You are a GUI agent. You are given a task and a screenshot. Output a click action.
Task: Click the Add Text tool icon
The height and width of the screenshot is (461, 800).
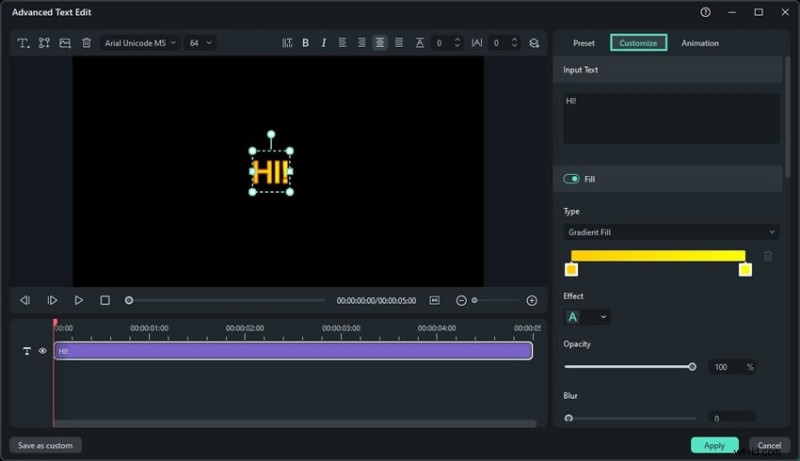point(23,43)
